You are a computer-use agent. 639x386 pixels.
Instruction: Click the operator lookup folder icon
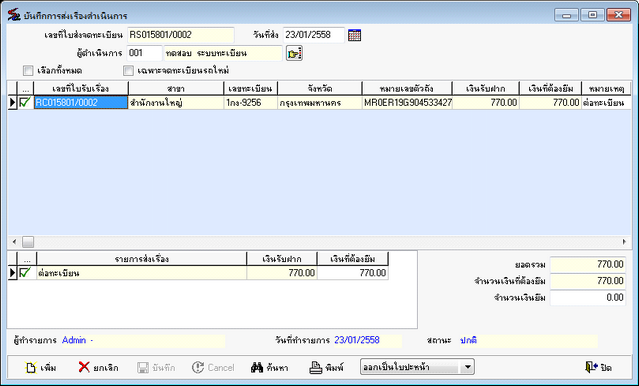[294, 53]
